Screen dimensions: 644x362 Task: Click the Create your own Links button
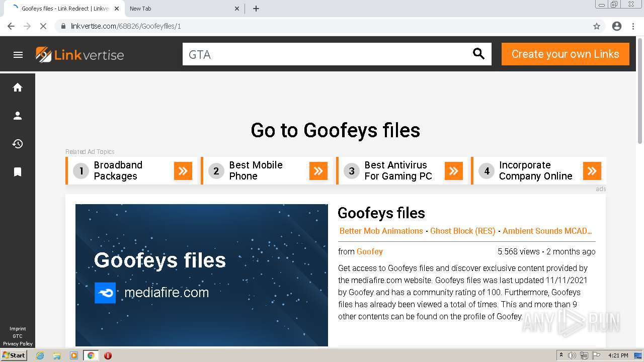point(566,54)
